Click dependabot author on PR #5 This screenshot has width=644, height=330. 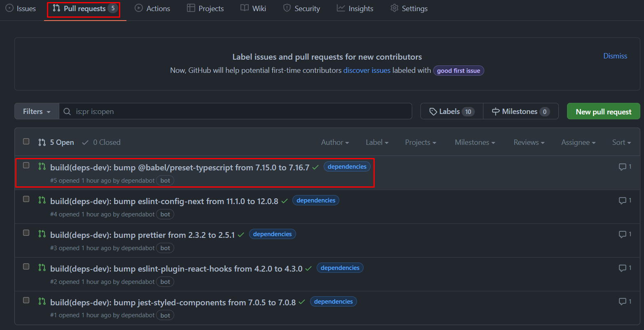point(138,180)
